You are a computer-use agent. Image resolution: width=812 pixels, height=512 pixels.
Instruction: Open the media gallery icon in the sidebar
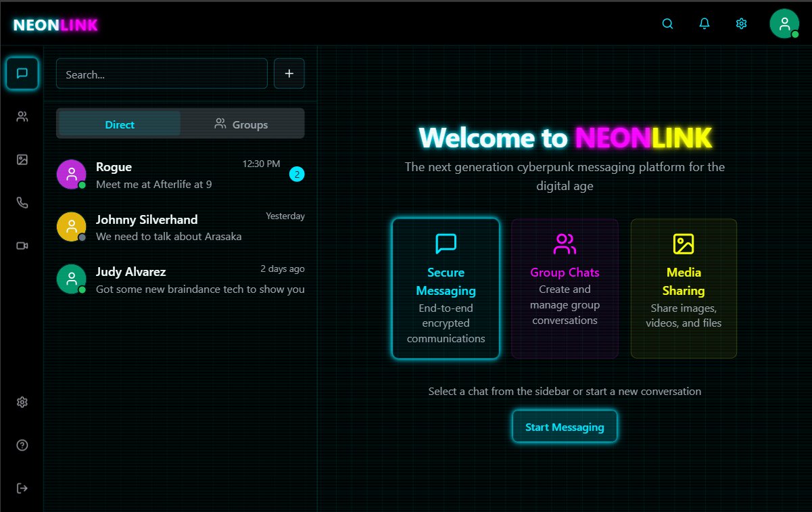point(22,160)
